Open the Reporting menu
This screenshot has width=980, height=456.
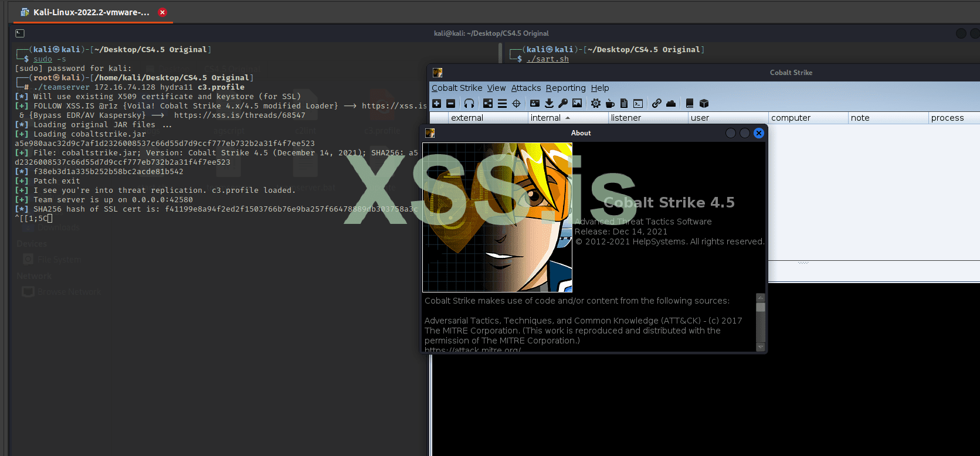point(565,88)
